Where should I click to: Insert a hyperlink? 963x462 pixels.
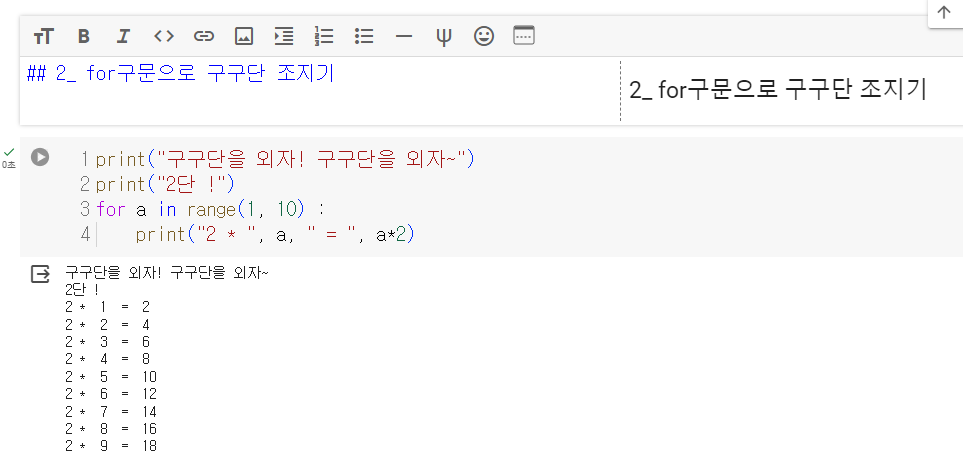(x=203, y=36)
